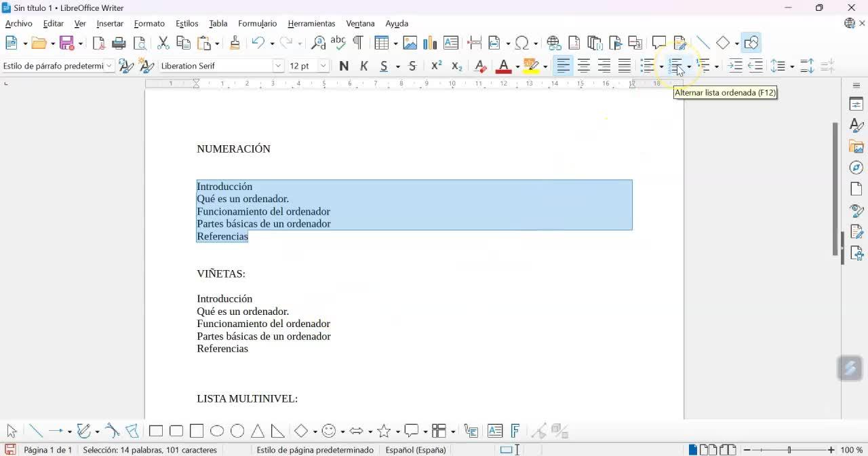Open the Sidebar Properties panel

(x=856, y=104)
